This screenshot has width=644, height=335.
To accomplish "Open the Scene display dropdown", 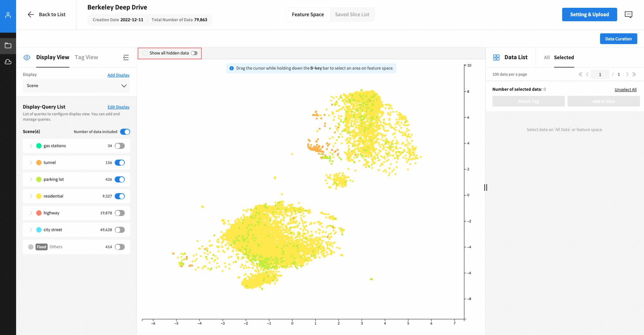I will click(76, 86).
